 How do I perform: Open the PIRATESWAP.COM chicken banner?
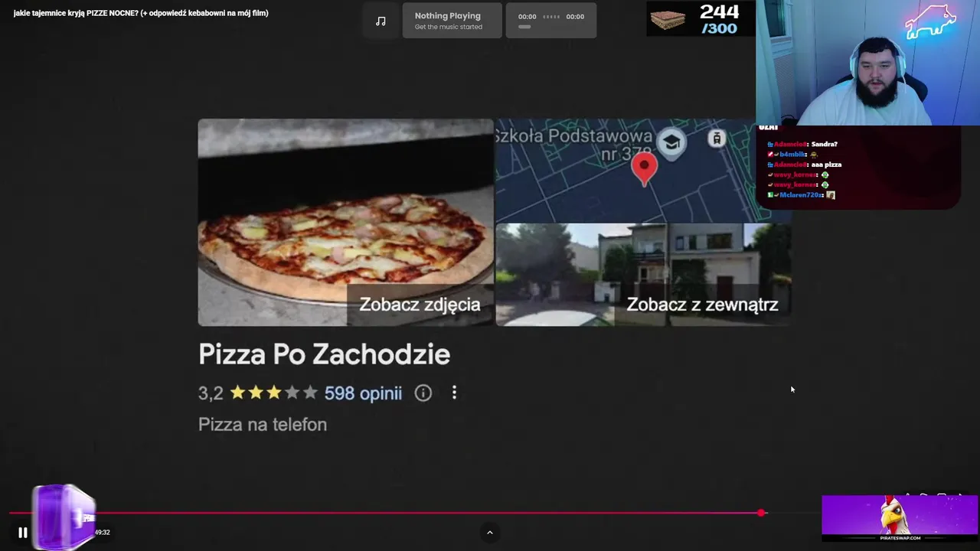click(900, 518)
